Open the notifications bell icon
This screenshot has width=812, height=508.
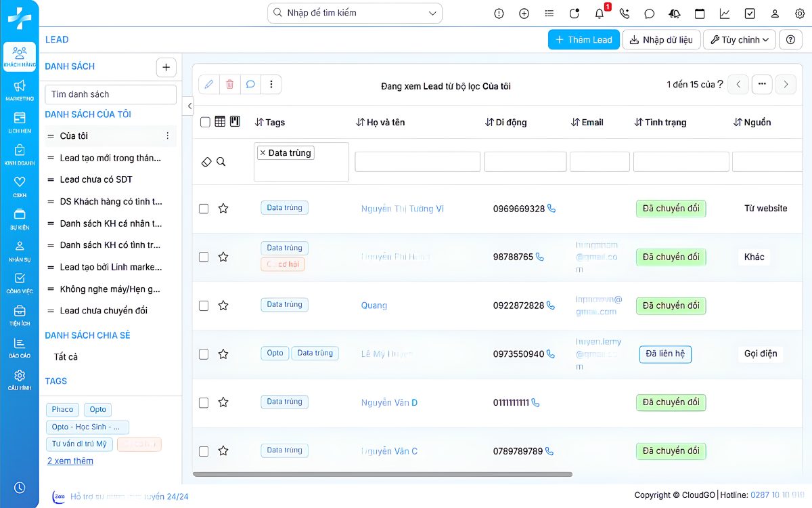(x=600, y=14)
